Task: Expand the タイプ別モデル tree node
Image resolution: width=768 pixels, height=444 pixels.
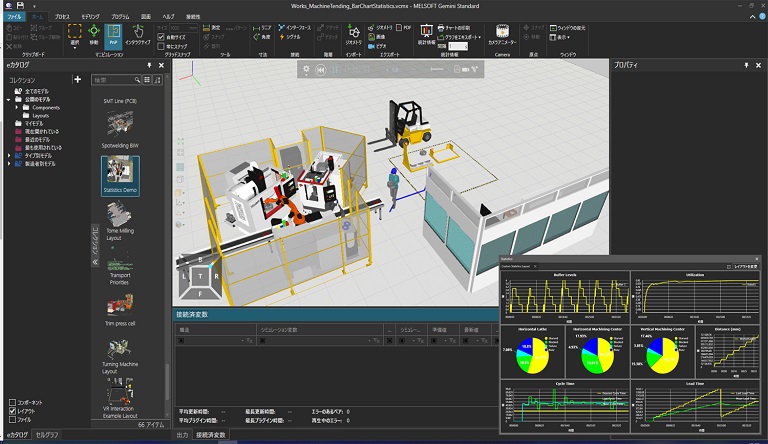Action: 9,156
